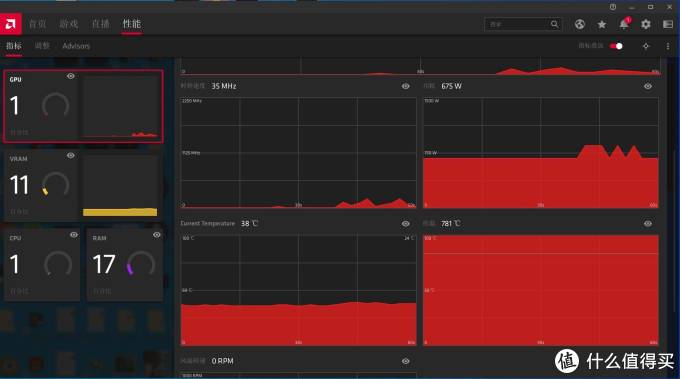This screenshot has width=680, height=379.
Task: Open the help question-mark icon
Action: (613, 7)
